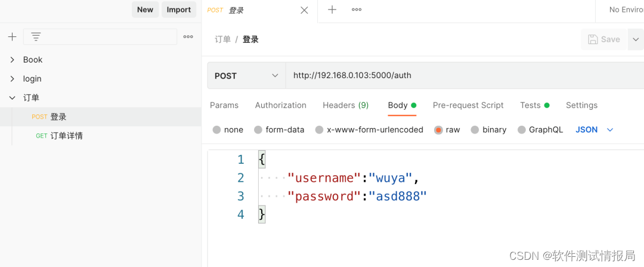Click the filter icon in search box
The height and width of the screenshot is (267, 644).
pos(36,37)
